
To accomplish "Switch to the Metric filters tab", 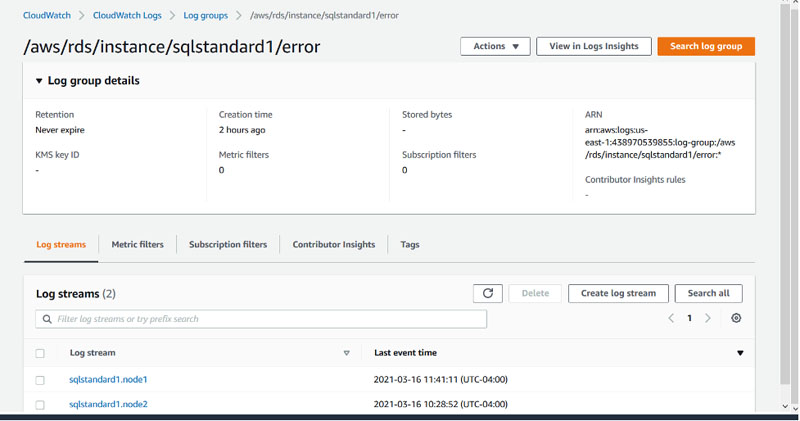I will 137,244.
